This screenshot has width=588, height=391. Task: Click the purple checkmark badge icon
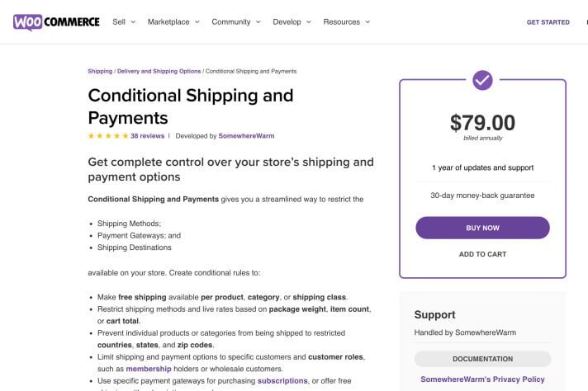click(x=482, y=80)
